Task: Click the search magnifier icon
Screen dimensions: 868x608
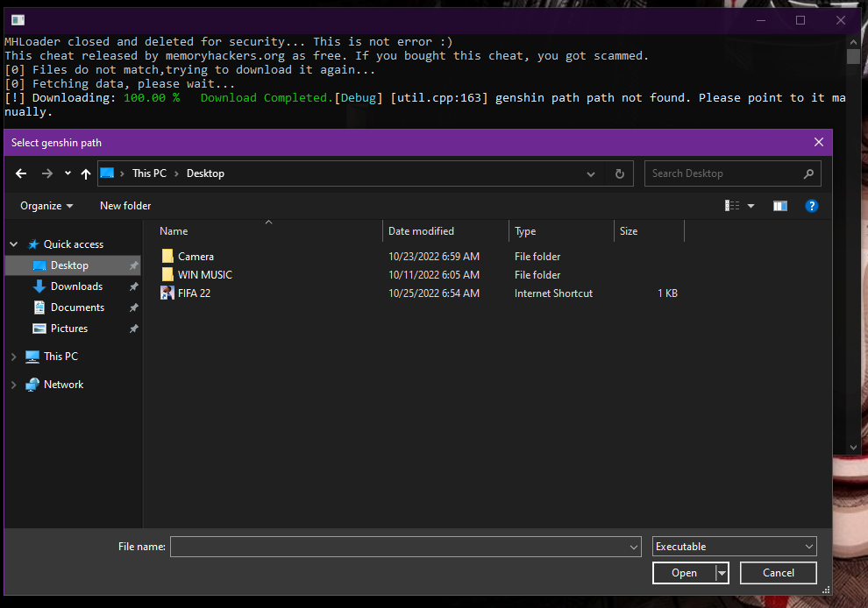Action: point(808,173)
